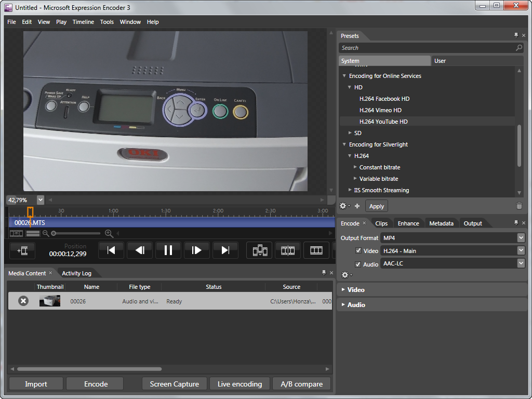Image resolution: width=532 pixels, height=399 pixels.
Task: Pause the video playback
Action: [x=168, y=250]
